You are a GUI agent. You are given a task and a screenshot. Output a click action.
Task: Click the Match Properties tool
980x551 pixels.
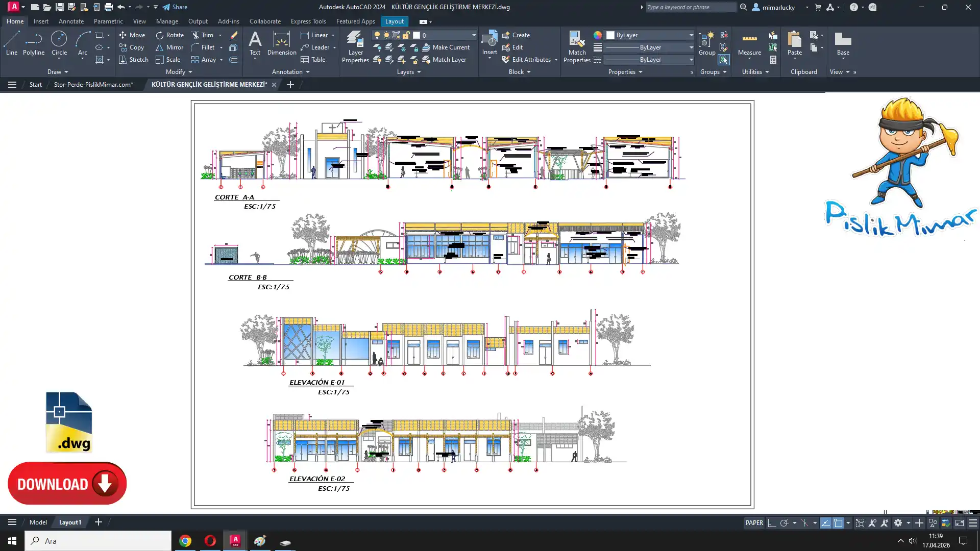[577, 46]
